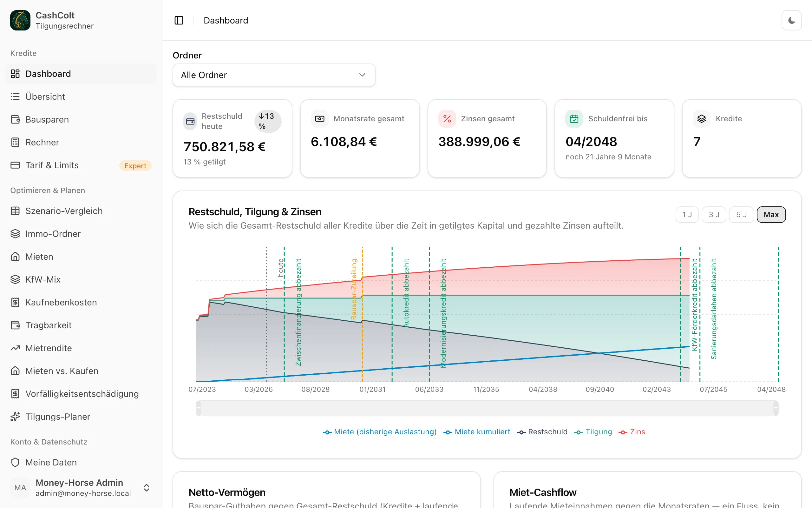The width and height of the screenshot is (812, 508).
Task: Click the CashColt Tilgungsrechner title
Action: click(64, 21)
